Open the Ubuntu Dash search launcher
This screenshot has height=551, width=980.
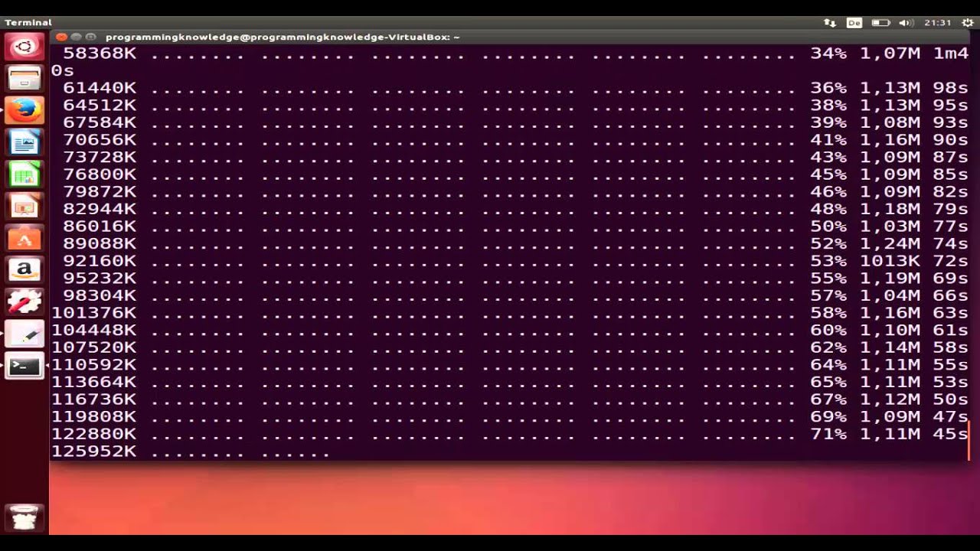click(x=24, y=47)
